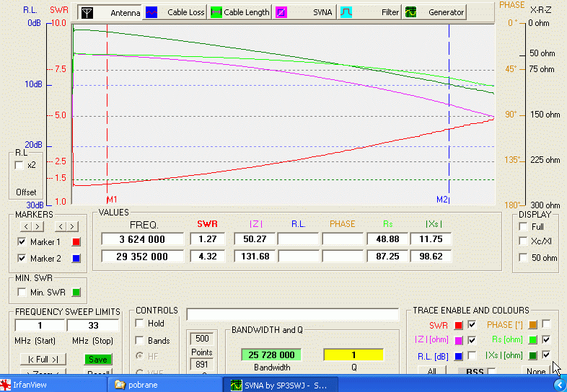Screen dimensions: 567x392
Task: Open the Generator mode
Action: pos(434,12)
